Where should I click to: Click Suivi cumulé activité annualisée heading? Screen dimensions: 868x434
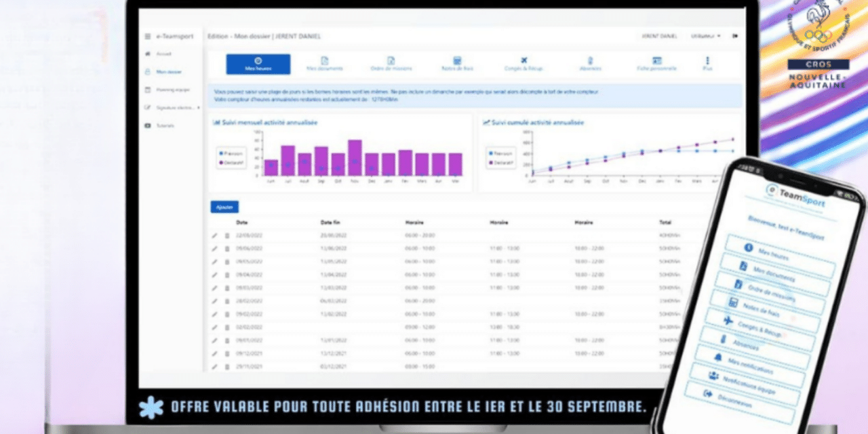533,122
